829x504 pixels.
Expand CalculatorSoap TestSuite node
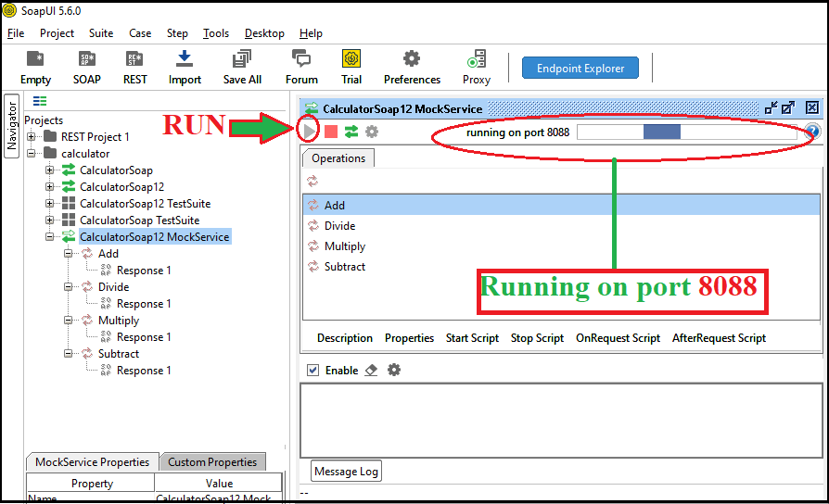[x=50, y=220]
